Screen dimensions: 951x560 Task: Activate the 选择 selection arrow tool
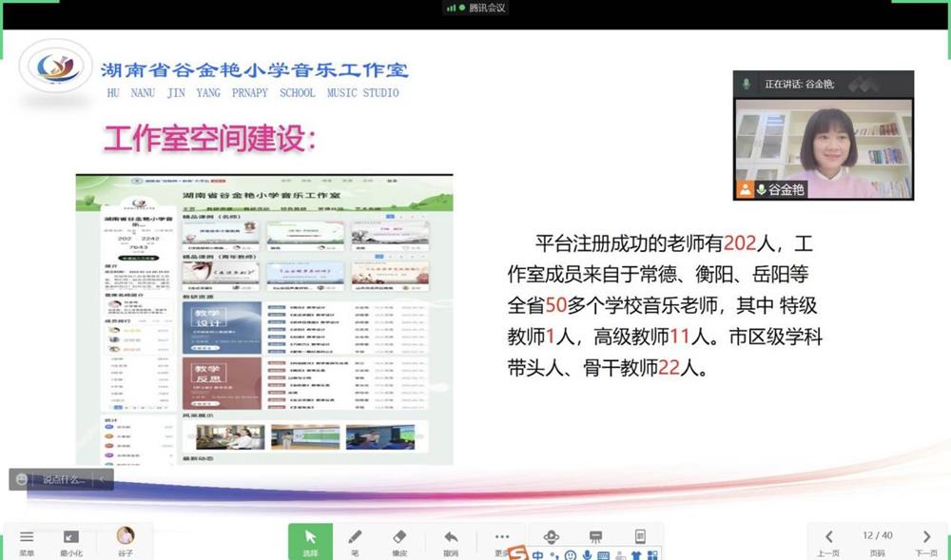310,538
